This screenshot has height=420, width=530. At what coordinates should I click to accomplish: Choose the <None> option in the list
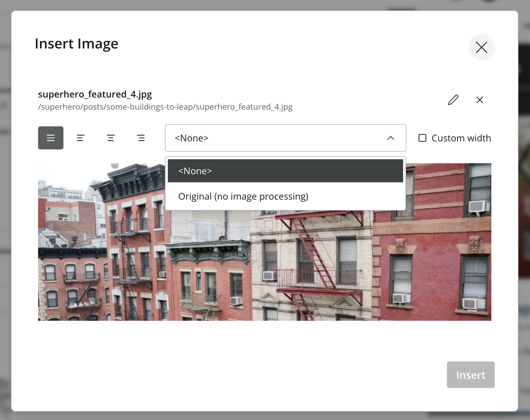point(285,171)
